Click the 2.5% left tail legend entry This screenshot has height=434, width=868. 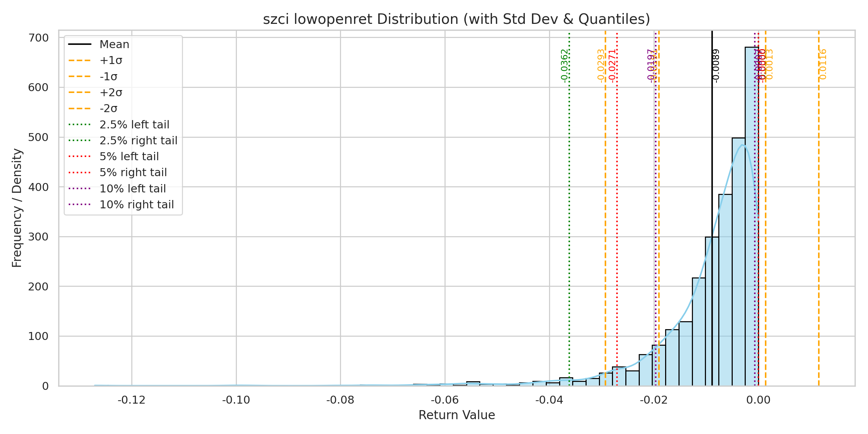click(x=134, y=125)
